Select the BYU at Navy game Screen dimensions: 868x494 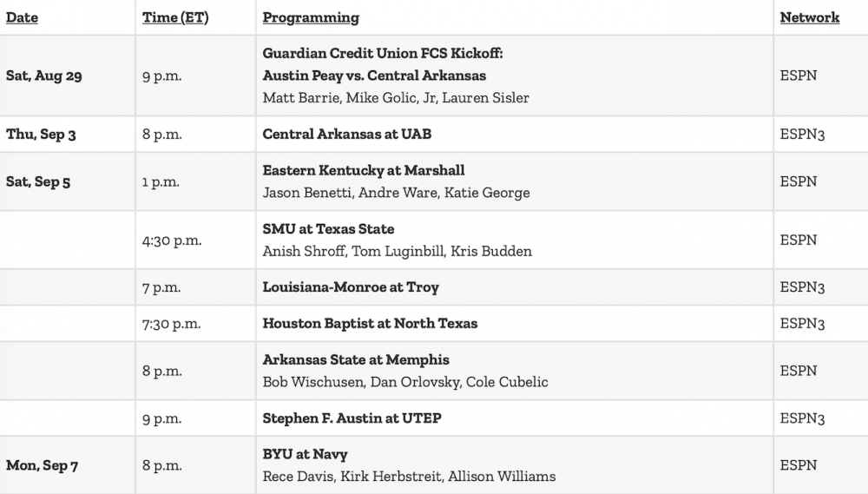[x=305, y=455]
